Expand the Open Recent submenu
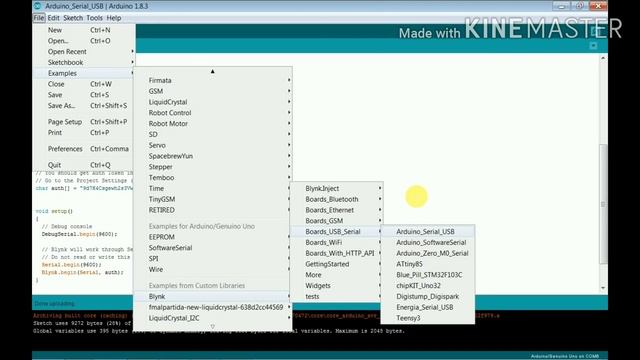The image size is (640, 360). tap(84, 52)
